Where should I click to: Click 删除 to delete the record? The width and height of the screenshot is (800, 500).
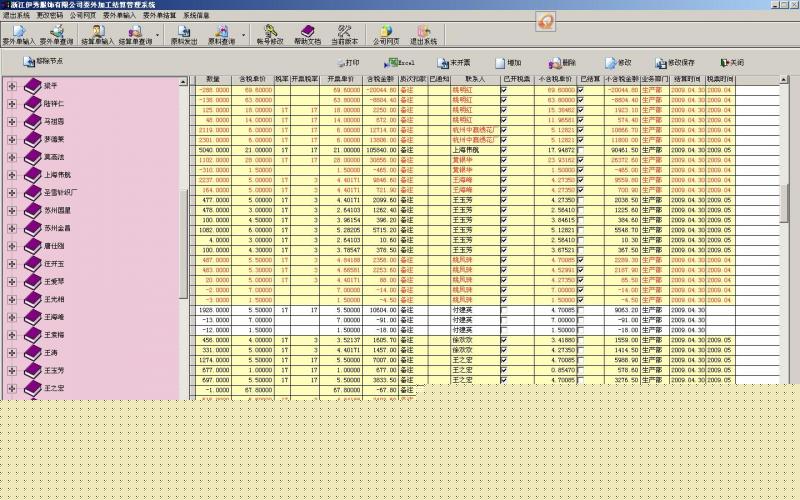pyautogui.click(x=562, y=63)
